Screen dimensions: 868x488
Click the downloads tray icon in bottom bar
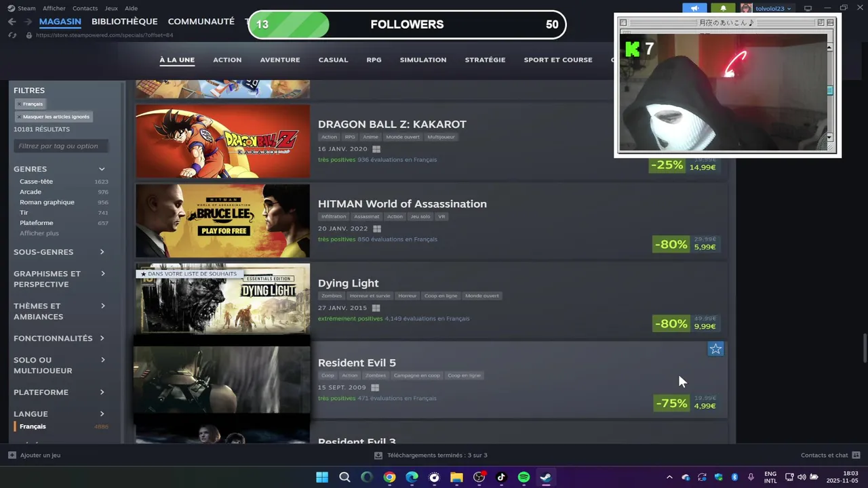click(378, 455)
